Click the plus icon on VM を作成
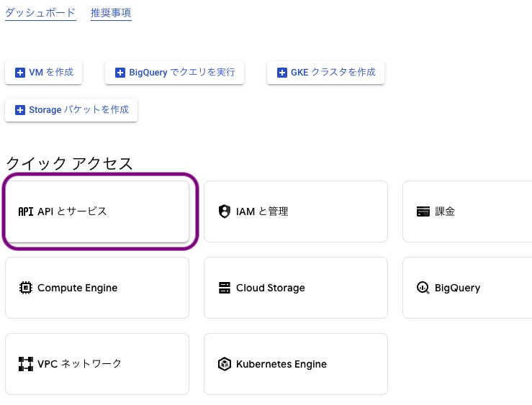The image size is (532, 405). (x=20, y=73)
